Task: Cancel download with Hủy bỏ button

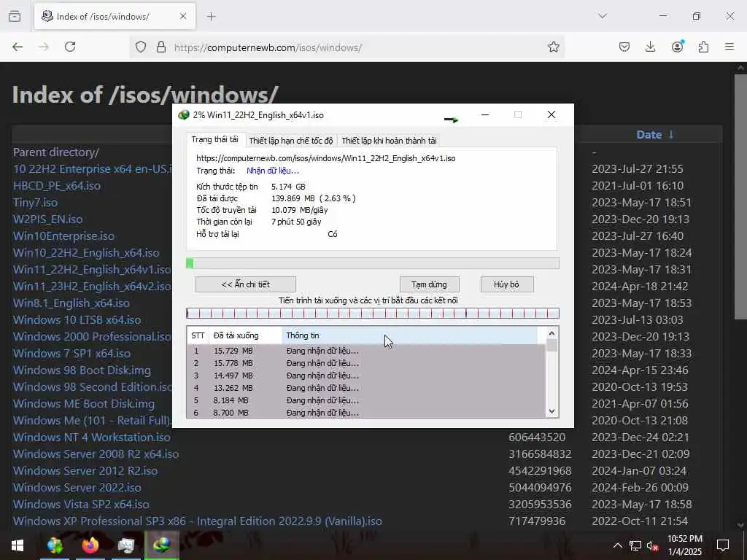Action: pos(507,284)
